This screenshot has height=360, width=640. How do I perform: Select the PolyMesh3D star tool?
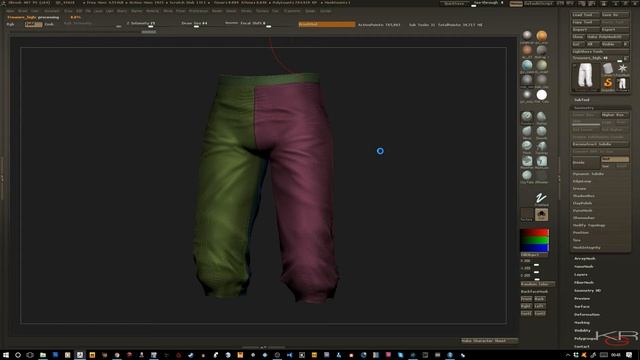click(622, 69)
